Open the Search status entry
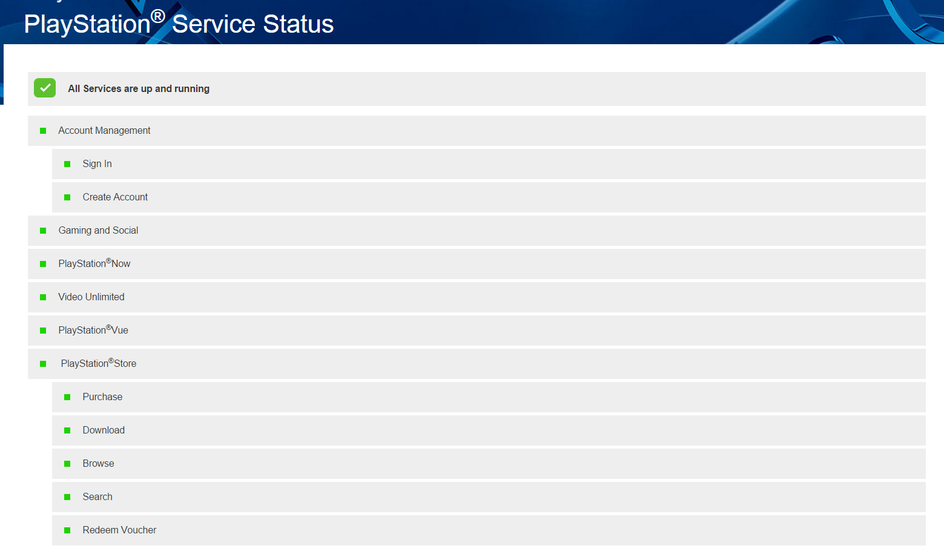 point(489,497)
